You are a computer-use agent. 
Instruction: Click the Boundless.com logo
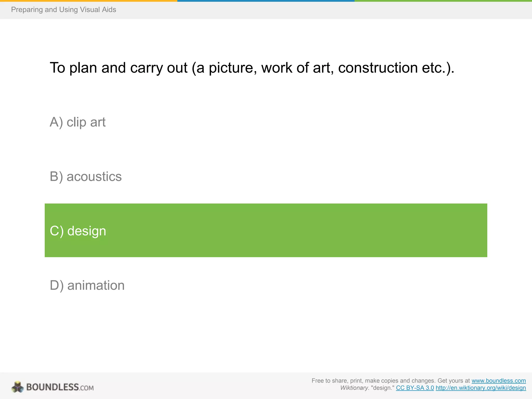click(x=52, y=387)
